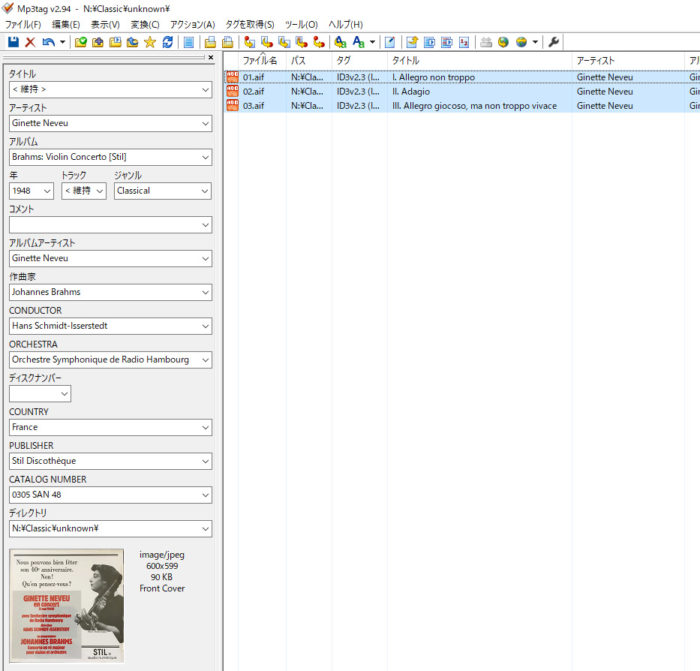
Task: Open the 編集(E) menu
Action: (x=66, y=25)
